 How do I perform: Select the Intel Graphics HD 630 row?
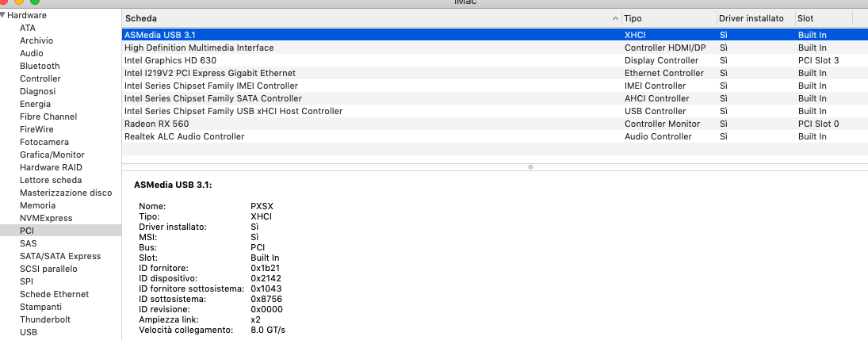click(x=495, y=60)
